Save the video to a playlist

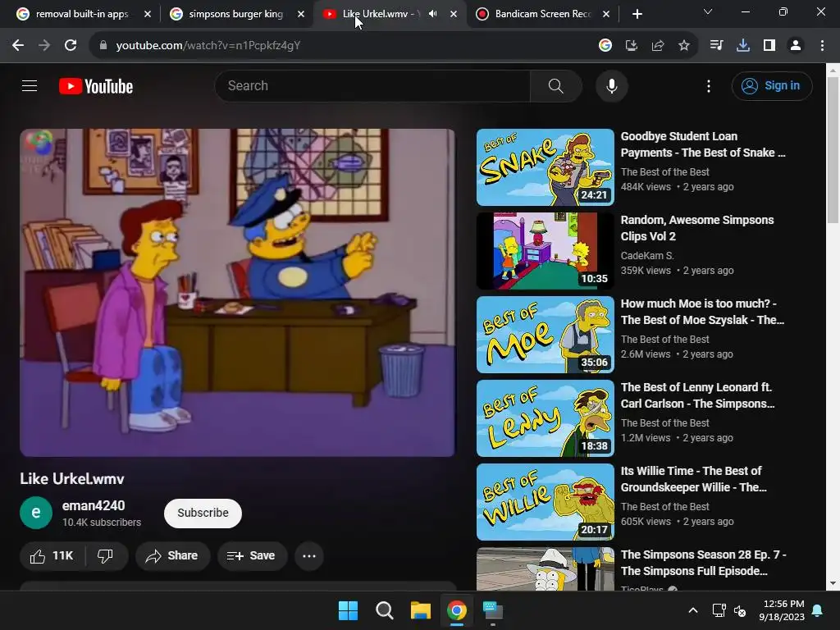coord(252,556)
